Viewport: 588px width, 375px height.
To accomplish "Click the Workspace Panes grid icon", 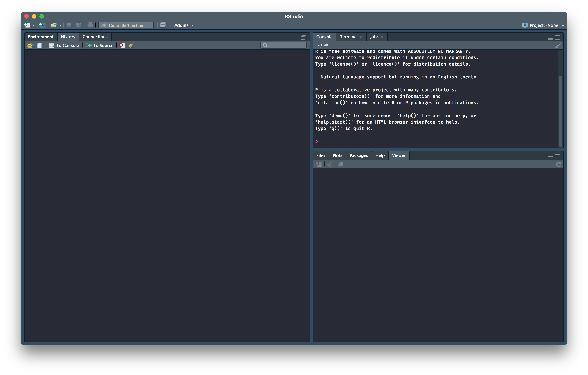I will 163,25.
